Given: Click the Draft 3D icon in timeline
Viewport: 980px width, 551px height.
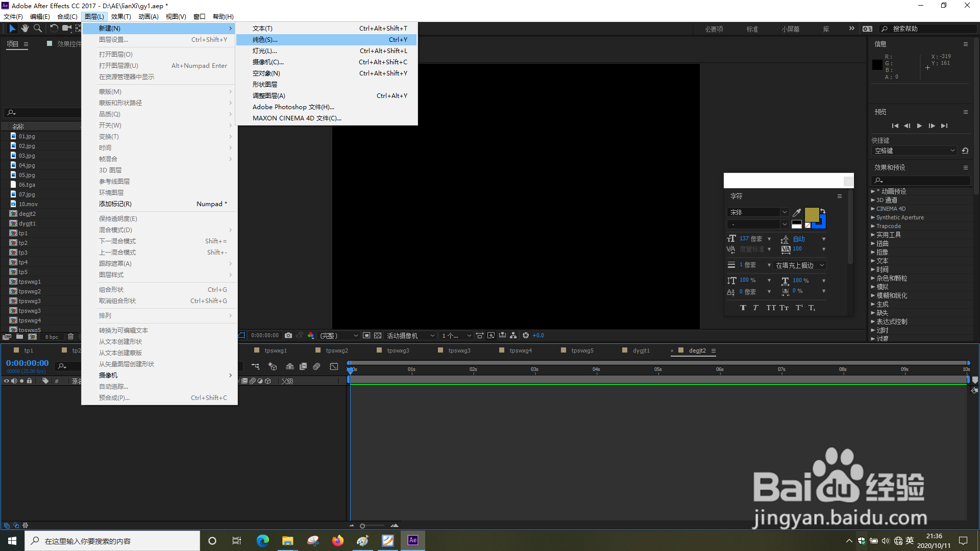Looking at the screenshot, I should pos(273,366).
